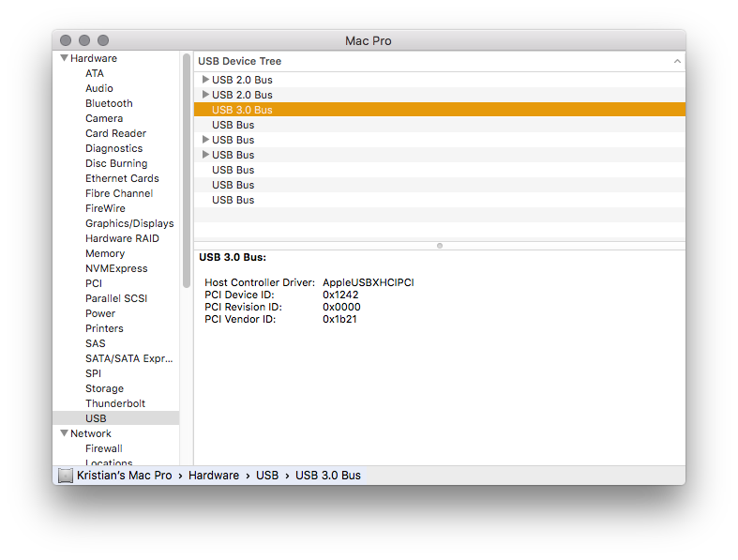Collapse the Network section triangle

click(x=65, y=432)
